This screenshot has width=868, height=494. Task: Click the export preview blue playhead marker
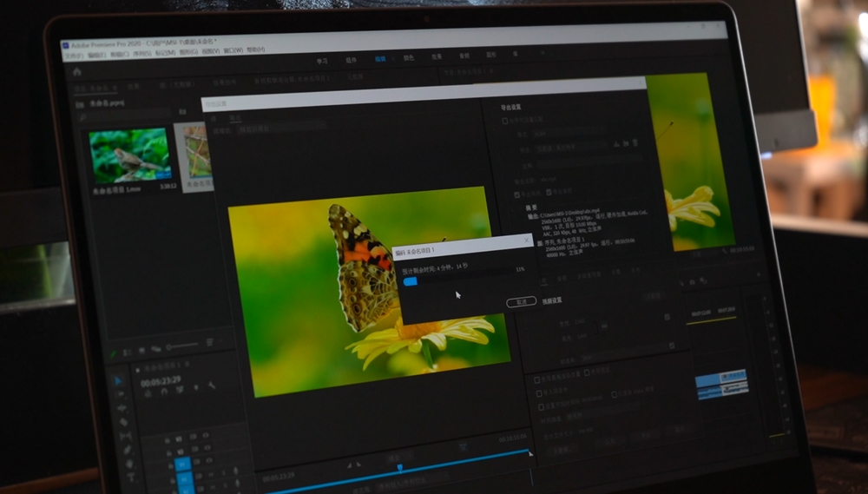(400, 468)
